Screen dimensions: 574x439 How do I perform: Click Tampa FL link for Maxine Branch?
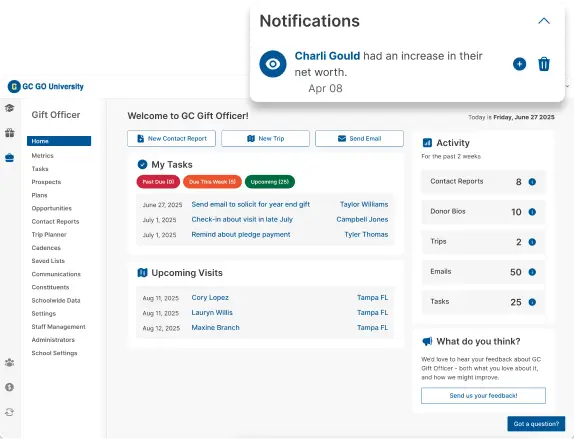coord(372,328)
